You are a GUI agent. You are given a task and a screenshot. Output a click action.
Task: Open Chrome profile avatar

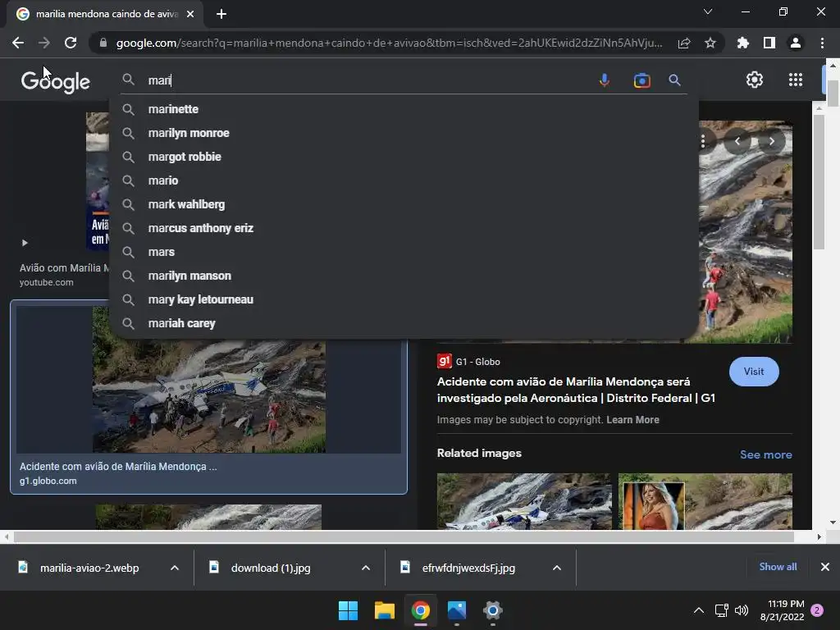point(796,43)
